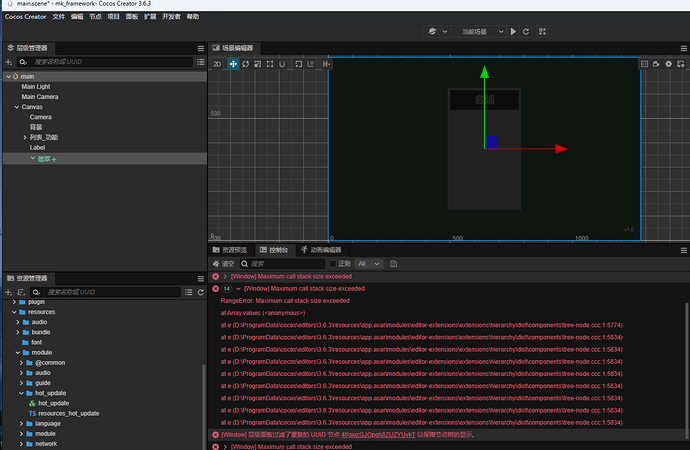Image resolution: width=690 pixels, height=450 pixels.
Task: Select the move gizmo tool in scene toolbar
Action: [233, 64]
